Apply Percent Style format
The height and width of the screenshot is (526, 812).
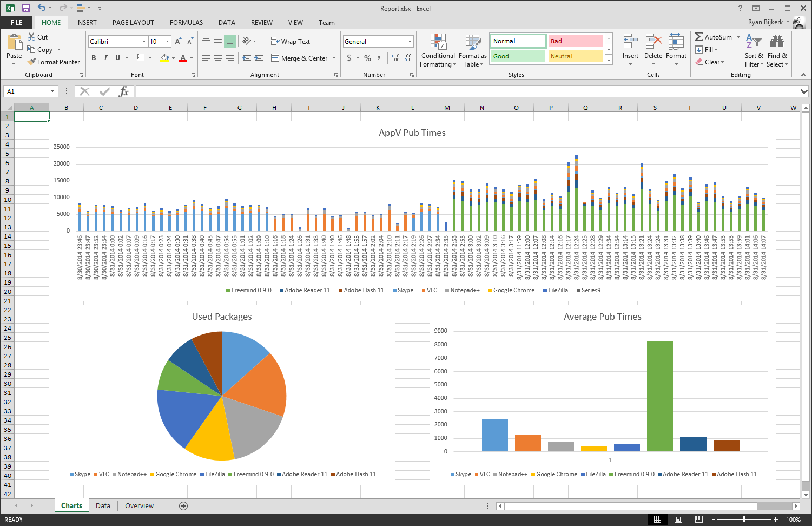click(367, 58)
